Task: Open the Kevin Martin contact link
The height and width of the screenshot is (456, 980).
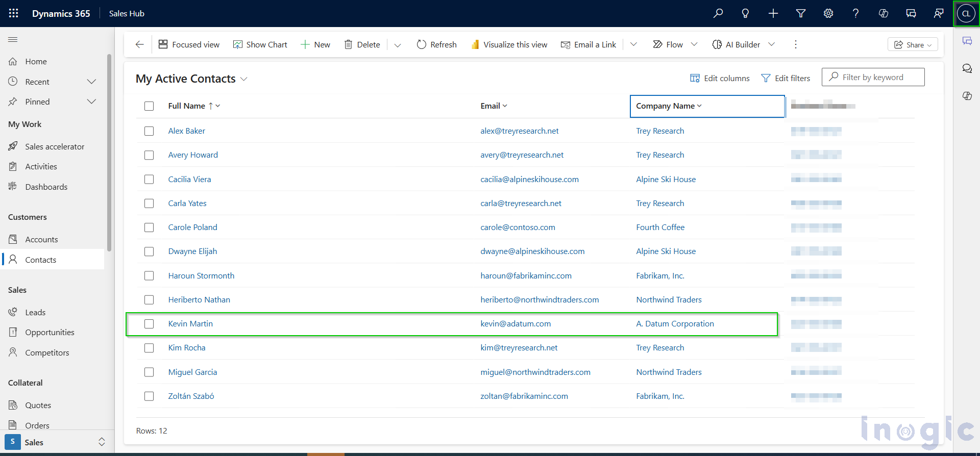Action: (190, 324)
